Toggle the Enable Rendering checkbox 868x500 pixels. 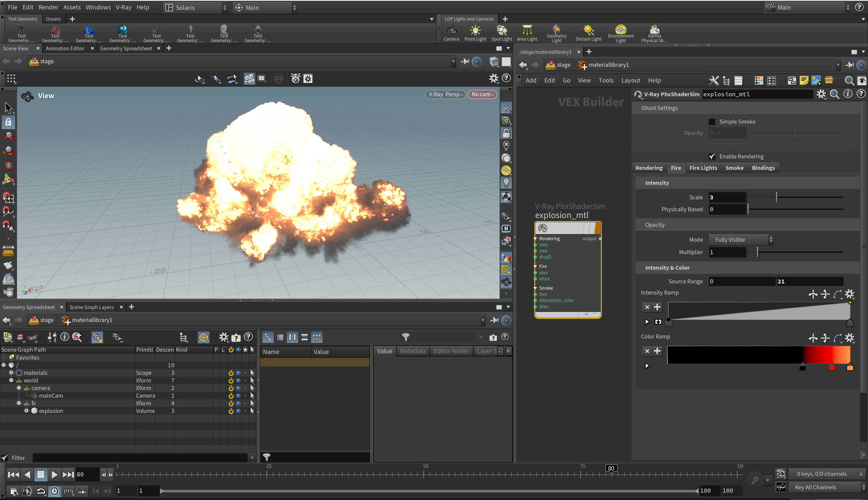(712, 156)
